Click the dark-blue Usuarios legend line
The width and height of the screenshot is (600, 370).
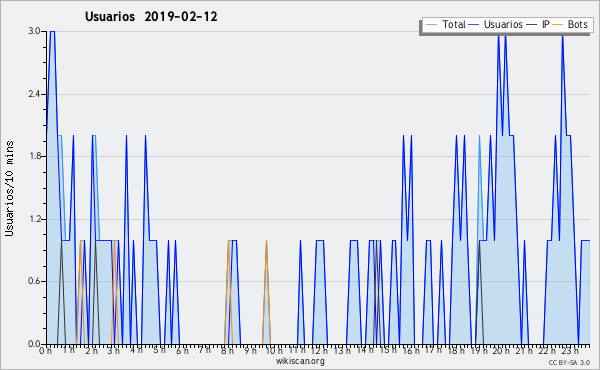474,25
